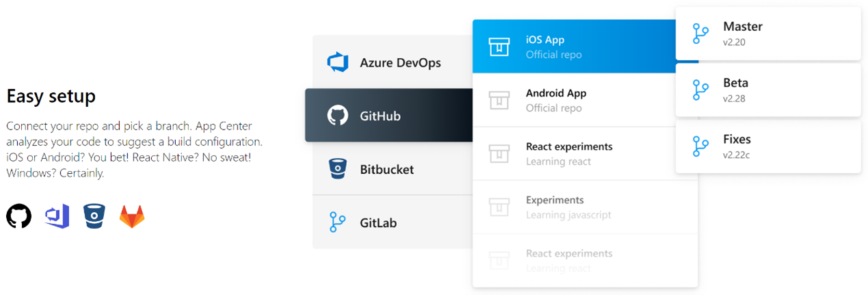
Task: Select React experiments Learning react repo
Action: [x=585, y=153]
